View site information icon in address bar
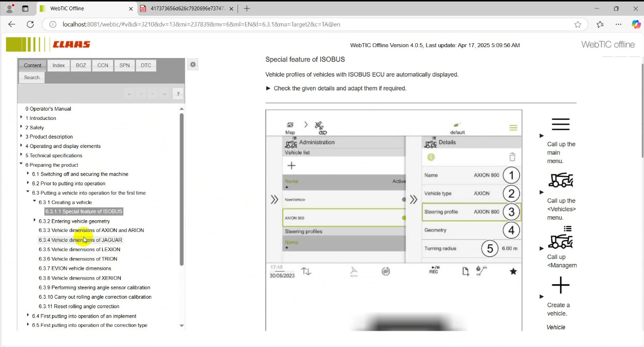This screenshot has height=347, width=644. click(x=53, y=24)
